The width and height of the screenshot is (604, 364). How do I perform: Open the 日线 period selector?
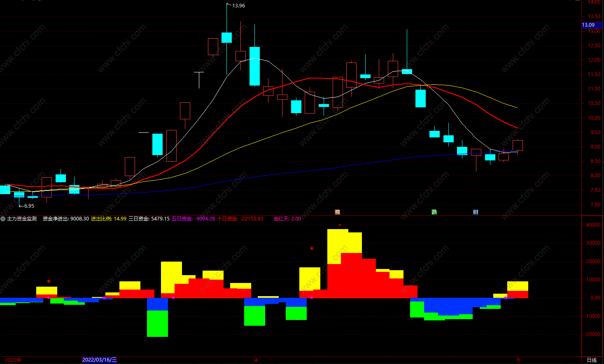pos(591,360)
